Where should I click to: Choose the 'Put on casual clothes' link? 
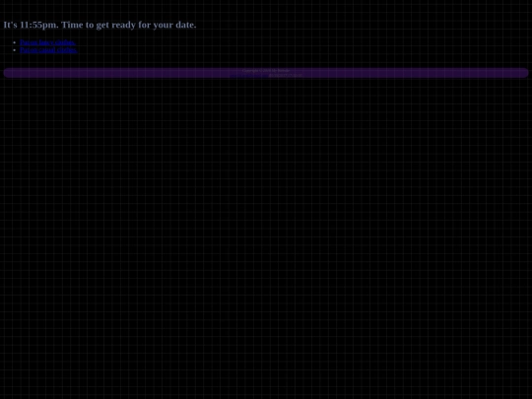click(x=48, y=50)
